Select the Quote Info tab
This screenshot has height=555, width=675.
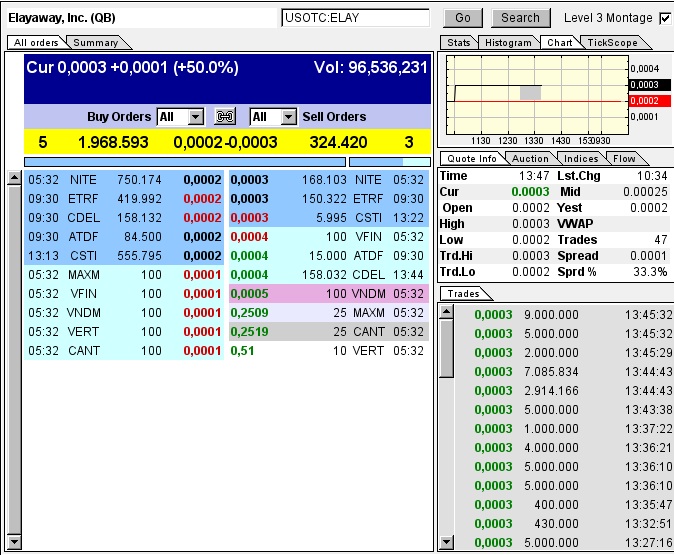(472, 158)
